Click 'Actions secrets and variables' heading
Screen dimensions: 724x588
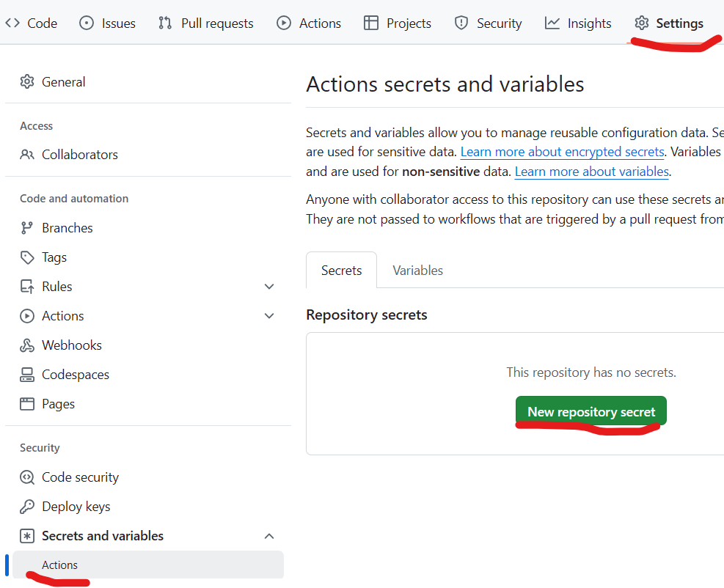coord(445,84)
